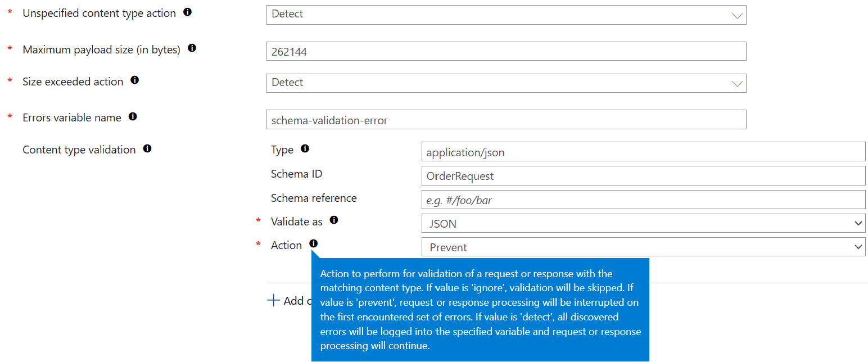868x362 pixels.
Task: Click the Maximum payload size field
Action: coord(506,51)
